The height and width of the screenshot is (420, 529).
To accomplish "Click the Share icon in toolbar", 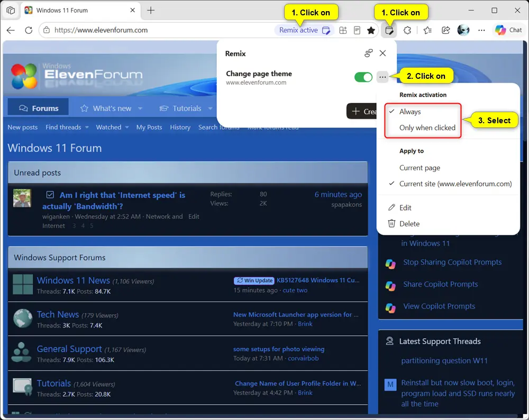I will coord(445,30).
